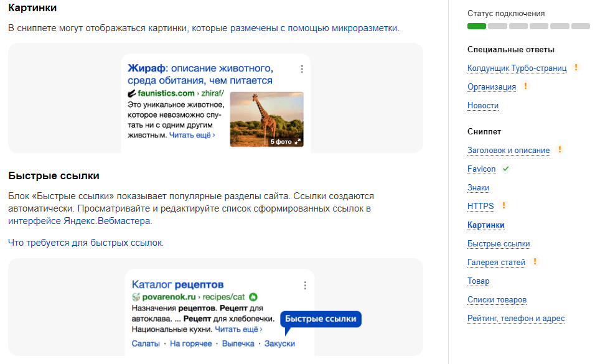Open the Каталог рецептов snippet three-dot menu
595x364 pixels.
point(305,286)
